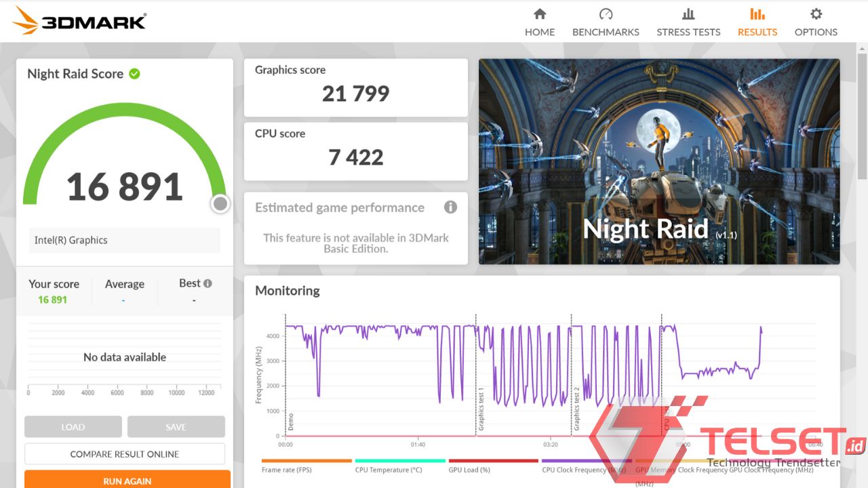The image size is (868, 488).
Task: Click the Intel(R) Graphics device field
Action: 124,240
